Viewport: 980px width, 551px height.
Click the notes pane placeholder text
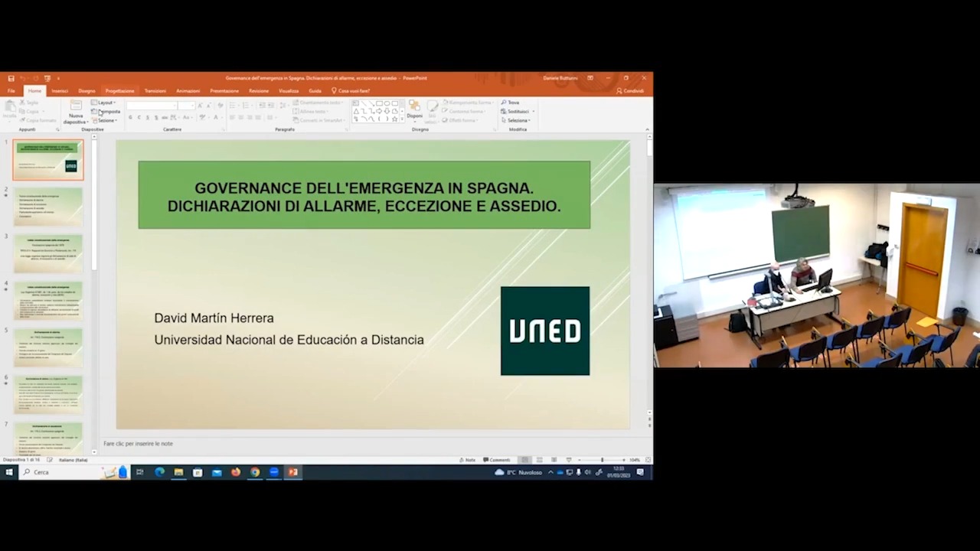(x=138, y=444)
